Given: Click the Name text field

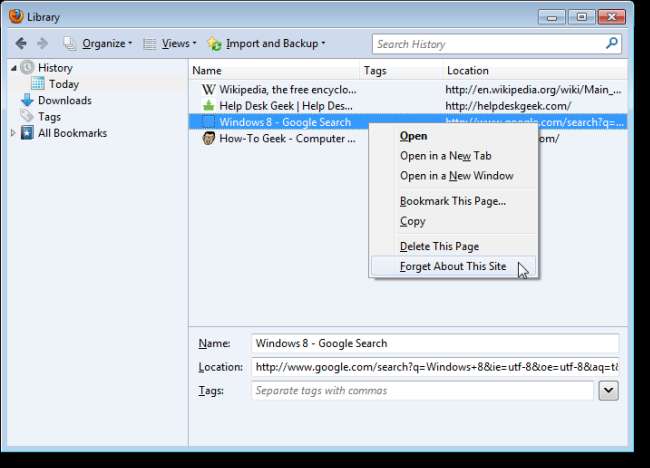Looking at the screenshot, I should click(435, 343).
